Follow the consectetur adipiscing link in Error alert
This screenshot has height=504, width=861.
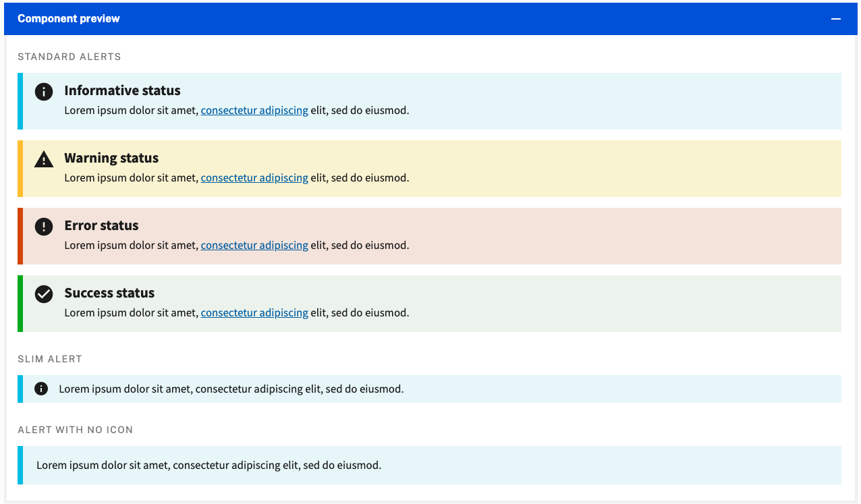[254, 245]
